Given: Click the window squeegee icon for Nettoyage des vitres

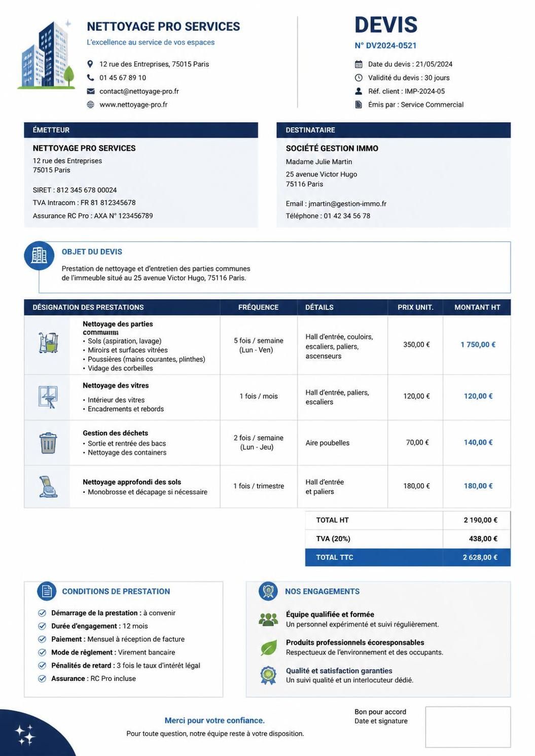Looking at the screenshot, I should 48,397.
